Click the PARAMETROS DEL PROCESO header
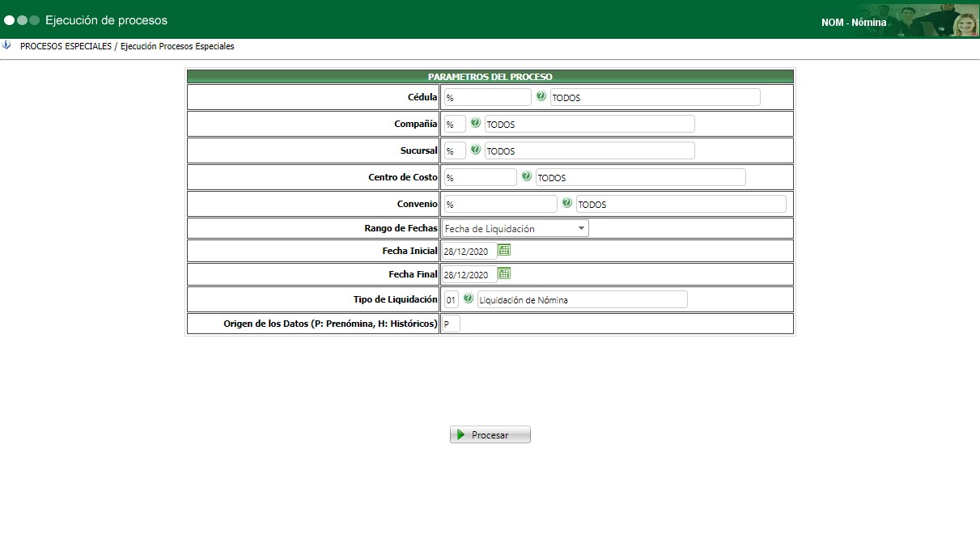The image size is (980, 559). (490, 77)
